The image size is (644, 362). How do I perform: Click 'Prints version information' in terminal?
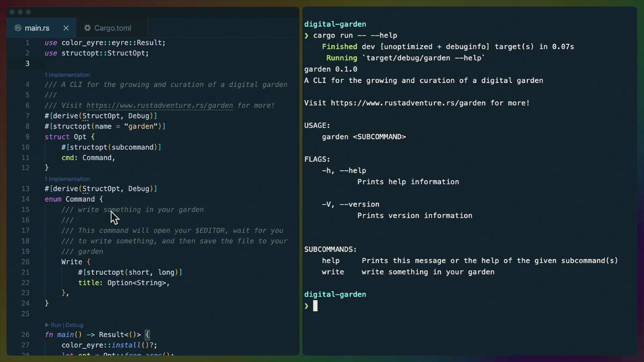pos(415,216)
